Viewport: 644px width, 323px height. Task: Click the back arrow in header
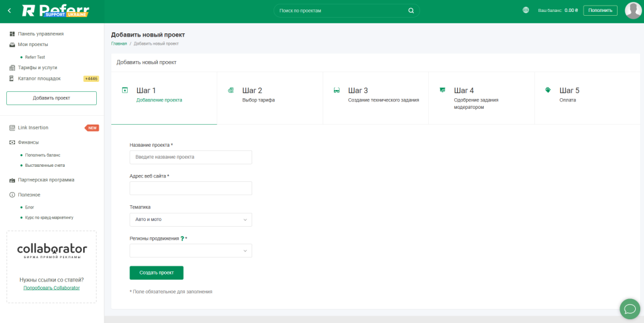9,11
